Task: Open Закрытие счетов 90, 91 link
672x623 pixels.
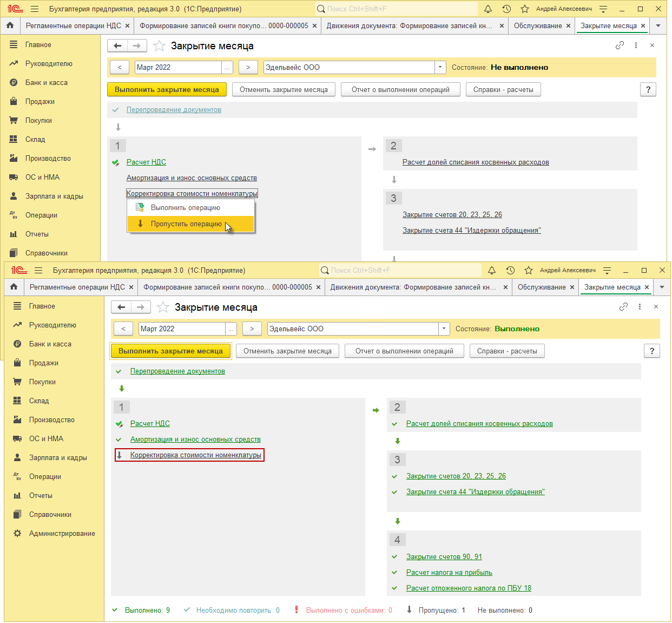Action: click(444, 556)
